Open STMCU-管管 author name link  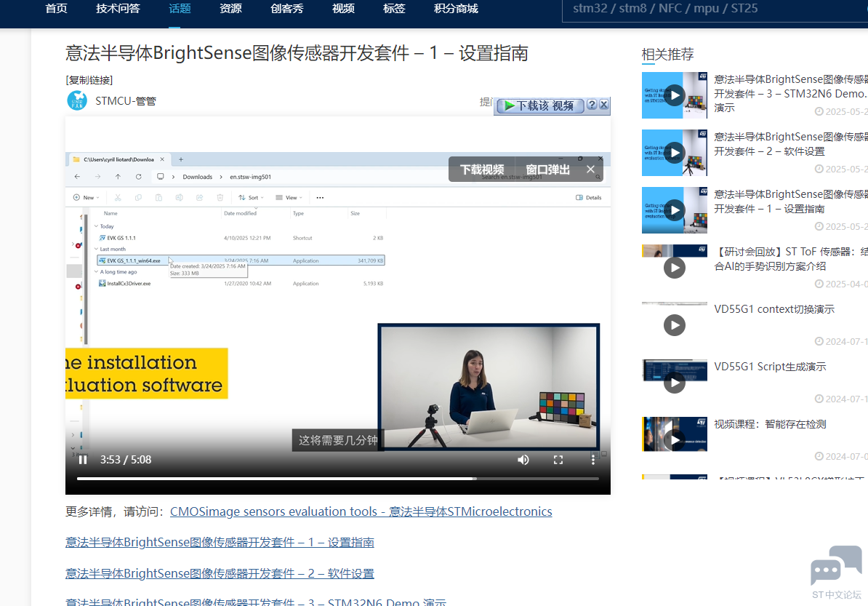[126, 101]
